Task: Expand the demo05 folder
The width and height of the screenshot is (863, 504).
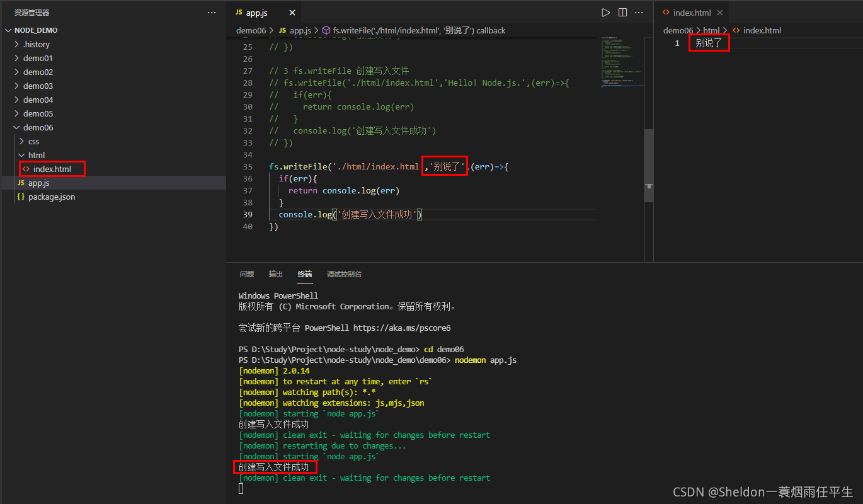Action: tap(38, 113)
